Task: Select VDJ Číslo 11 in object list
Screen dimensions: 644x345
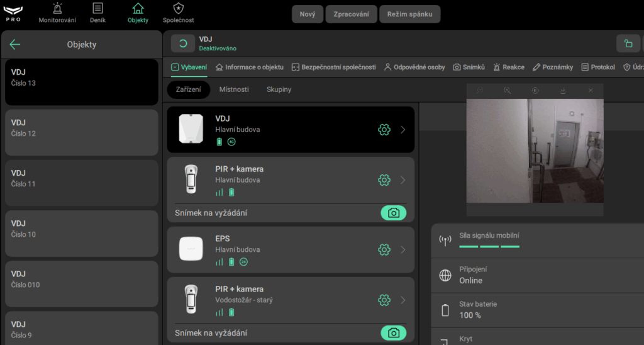Action: pos(82,178)
